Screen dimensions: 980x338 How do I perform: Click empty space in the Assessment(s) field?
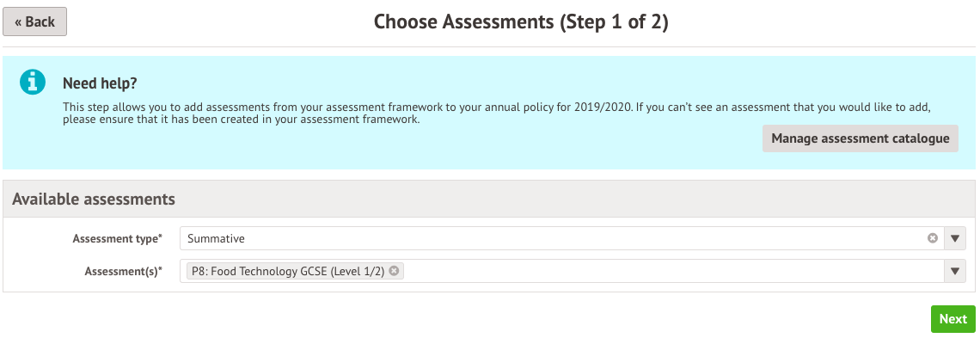(672, 271)
